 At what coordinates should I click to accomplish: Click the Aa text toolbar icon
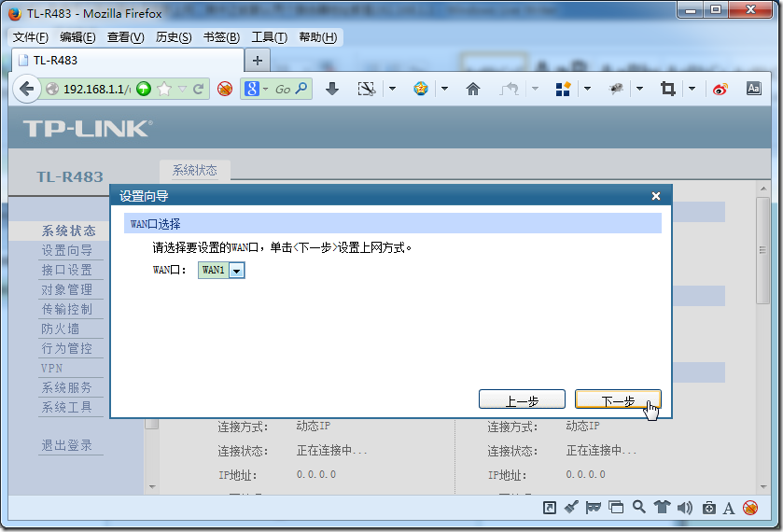pos(753,89)
